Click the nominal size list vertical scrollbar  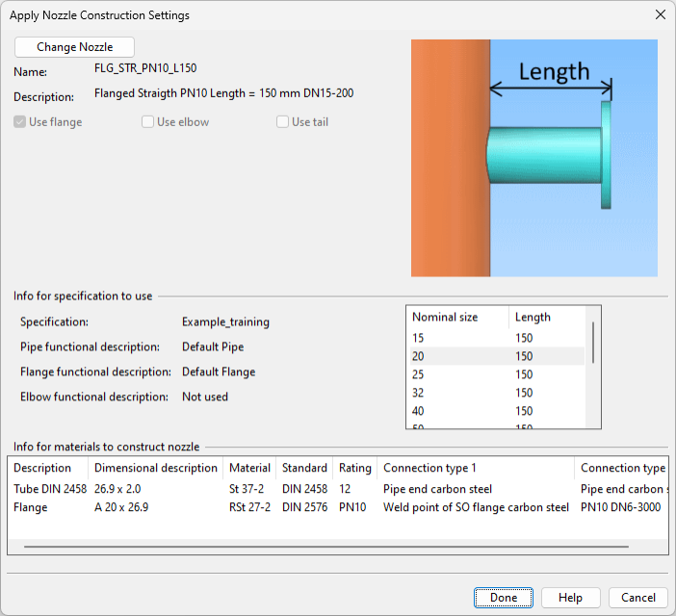click(x=592, y=344)
